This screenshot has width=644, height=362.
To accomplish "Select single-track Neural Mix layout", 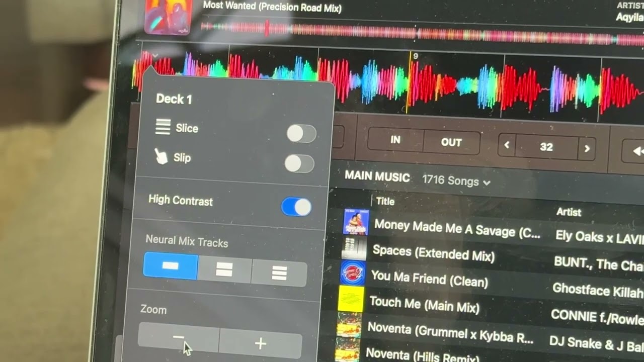I will [171, 266].
